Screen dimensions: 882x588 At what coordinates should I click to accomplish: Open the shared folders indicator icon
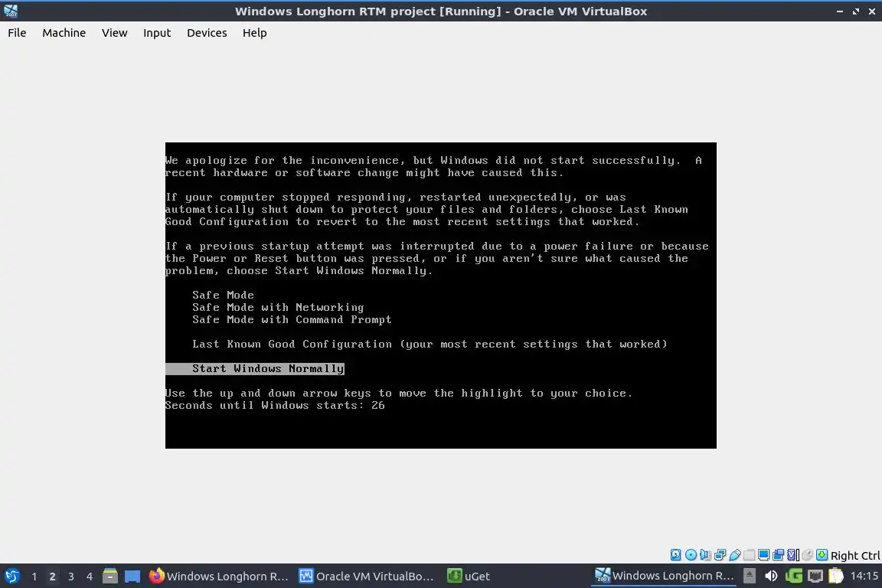pyautogui.click(x=750, y=555)
